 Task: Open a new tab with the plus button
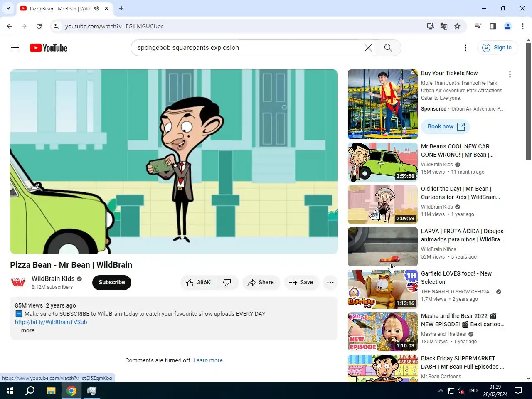pos(121,8)
